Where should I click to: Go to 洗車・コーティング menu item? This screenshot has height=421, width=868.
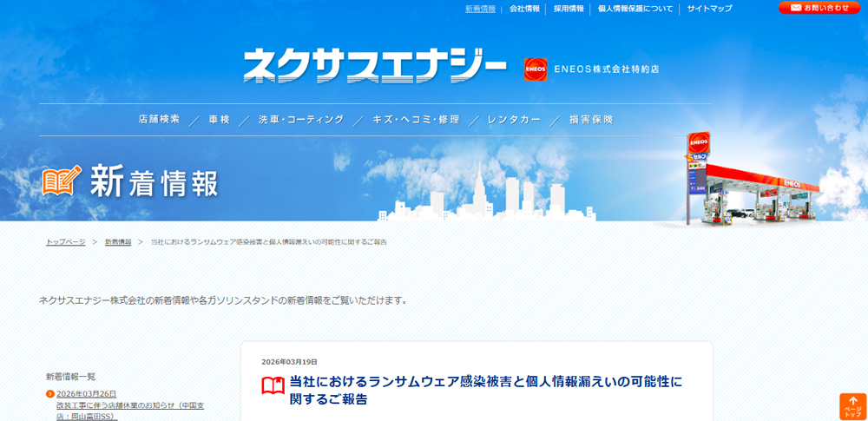point(300,120)
